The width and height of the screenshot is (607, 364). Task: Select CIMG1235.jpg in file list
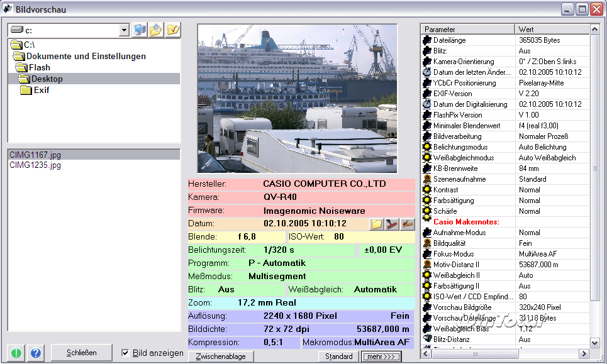[35, 165]
